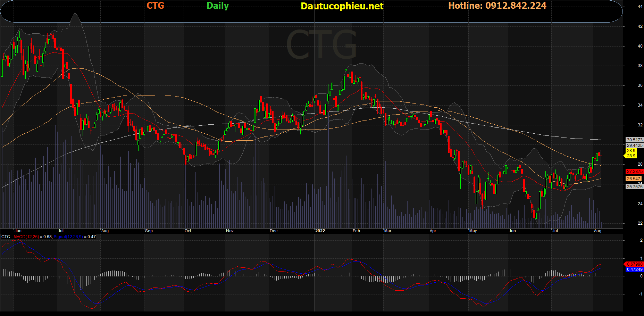Select the grey 29.4425 price tag

pos(634,145)
